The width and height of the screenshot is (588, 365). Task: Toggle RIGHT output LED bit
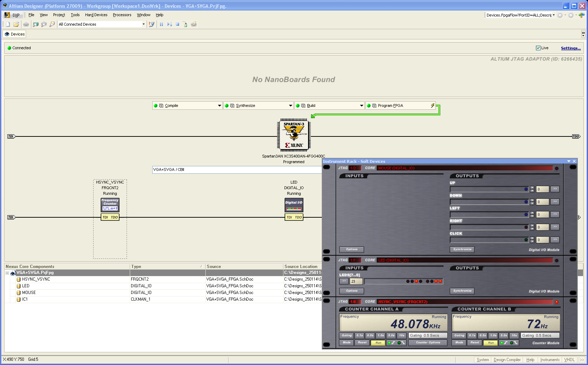[x=526, y=227]
